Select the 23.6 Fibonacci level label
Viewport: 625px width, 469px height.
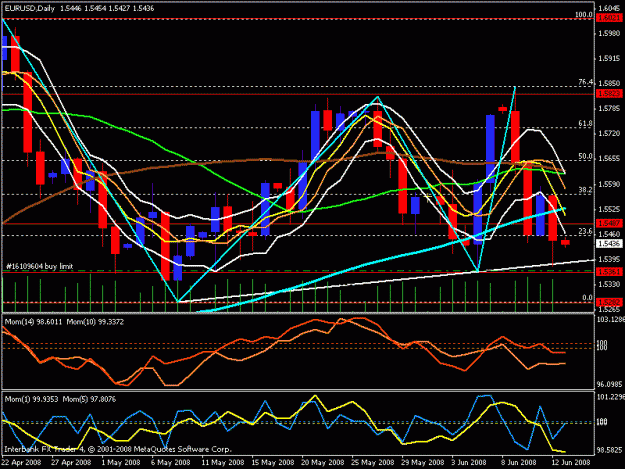click(586, 232)
